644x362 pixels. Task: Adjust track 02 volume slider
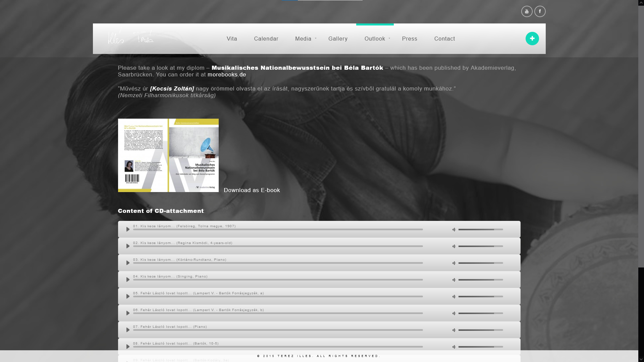pos(480,246)
